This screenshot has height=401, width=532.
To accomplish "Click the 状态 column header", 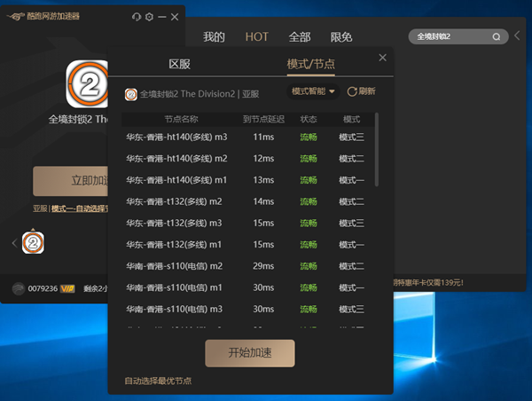I will [309, 119].
